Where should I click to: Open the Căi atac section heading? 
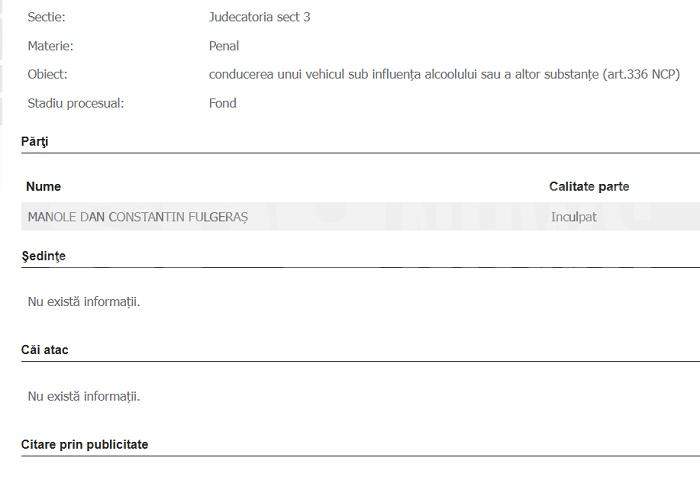point(45,350)
